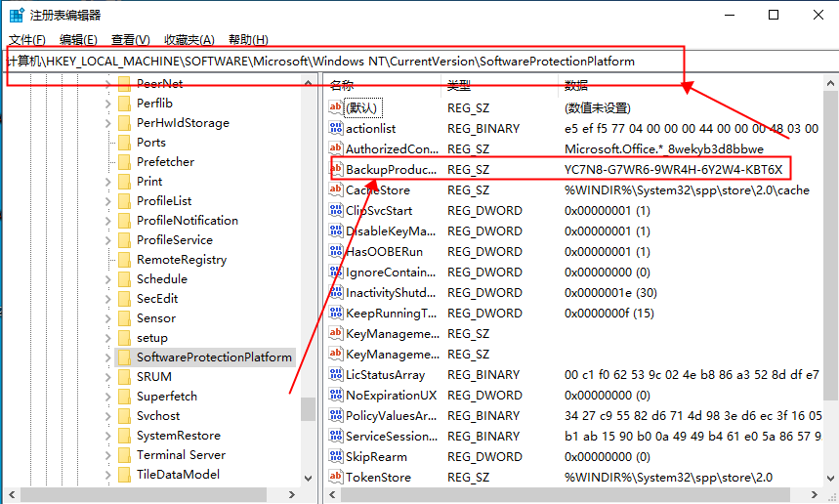839x504 pixels.
Task: Open the 文件(F) menu
Action: coord(27,40)
